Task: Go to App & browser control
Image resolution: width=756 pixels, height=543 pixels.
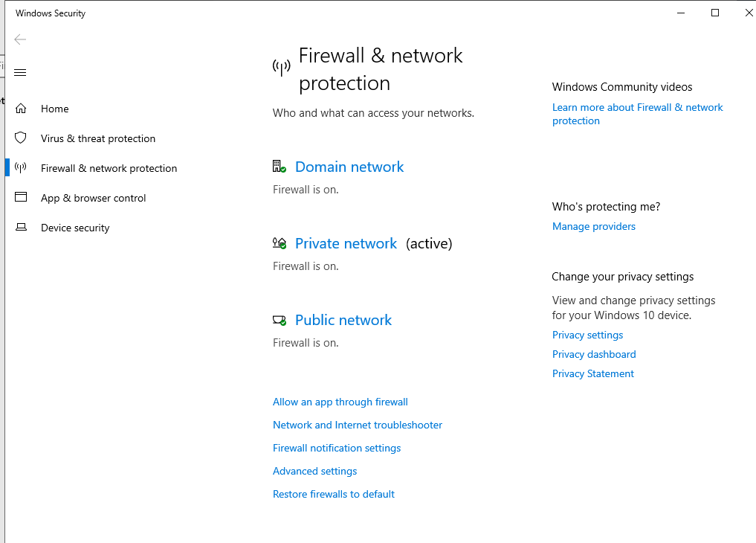Action: click(x=93, y=198)
